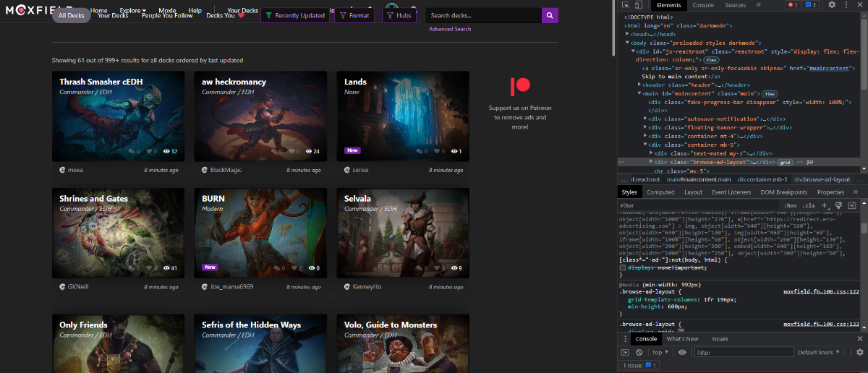This screenshot has width=868, height=373.
Task: Click mexa's author avatar icon
Action: [x=63, y=170]
